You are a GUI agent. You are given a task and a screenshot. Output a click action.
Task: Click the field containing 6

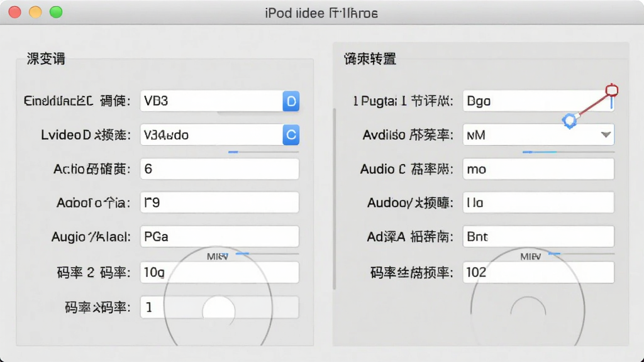coord(219,168)
